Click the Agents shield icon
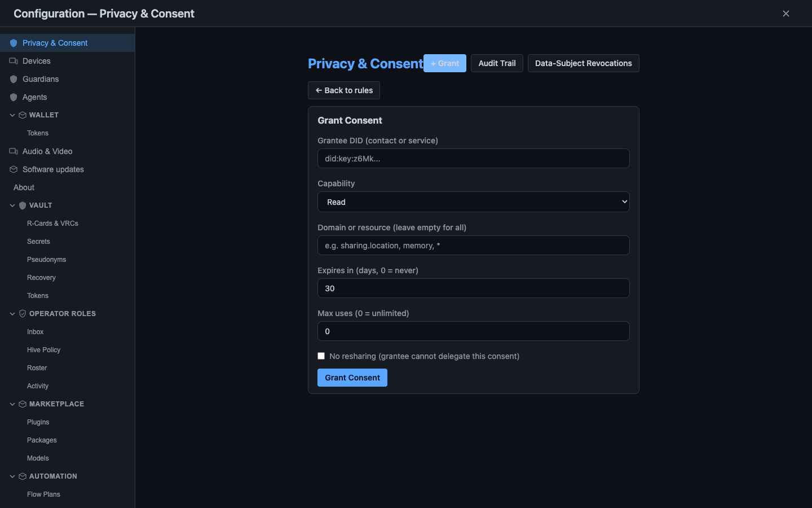Image resolution: width=812 pixels, height=508 pixels. coord(14,97)
